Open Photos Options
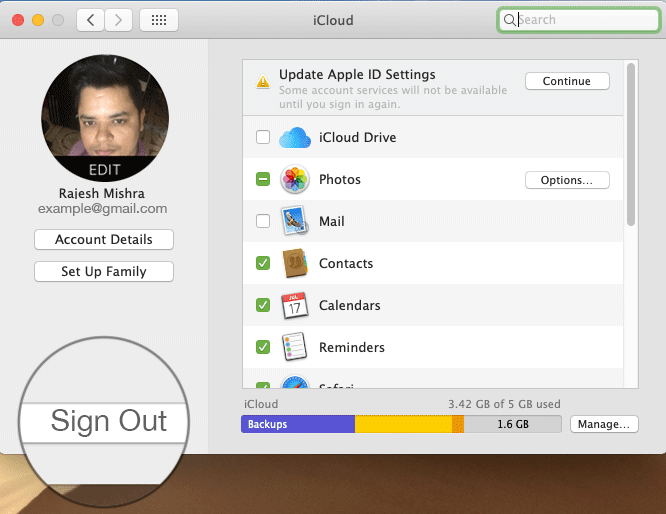This screenshot has height=514, width=666. pos(567,180)
